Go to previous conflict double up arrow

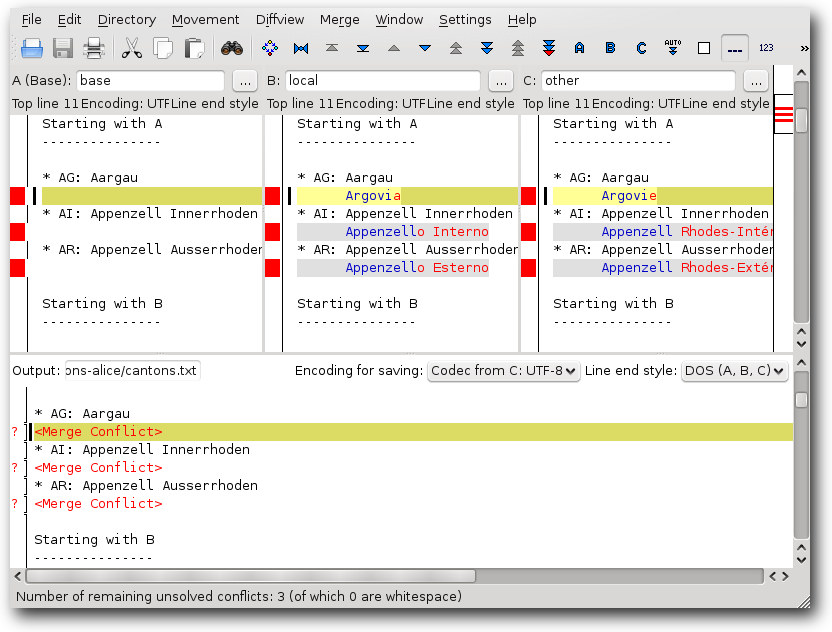pos(456,48)
